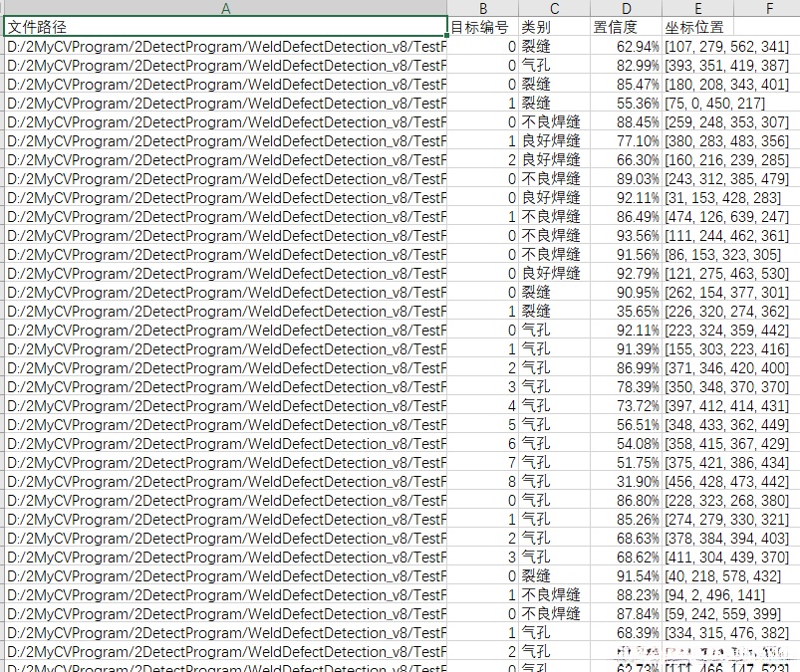Select confidence cell 89.03%
This screenshot has width=800, height=672.
[x=627, y=178]
